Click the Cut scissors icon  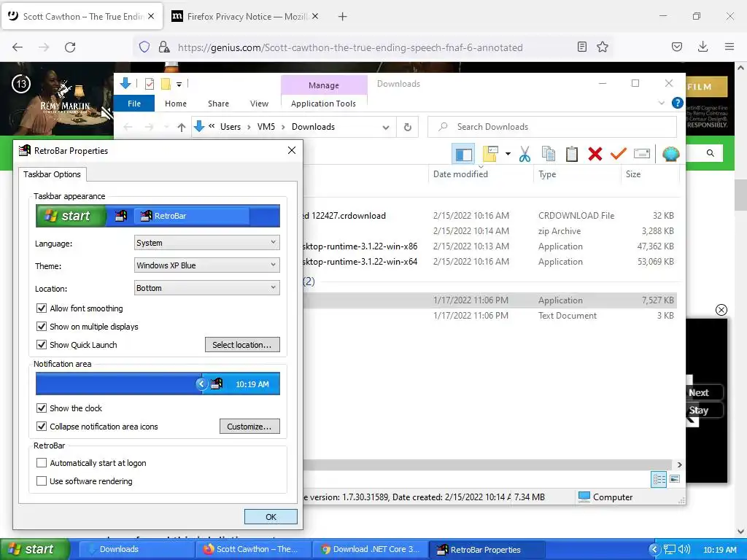click(x=525, y=155)
